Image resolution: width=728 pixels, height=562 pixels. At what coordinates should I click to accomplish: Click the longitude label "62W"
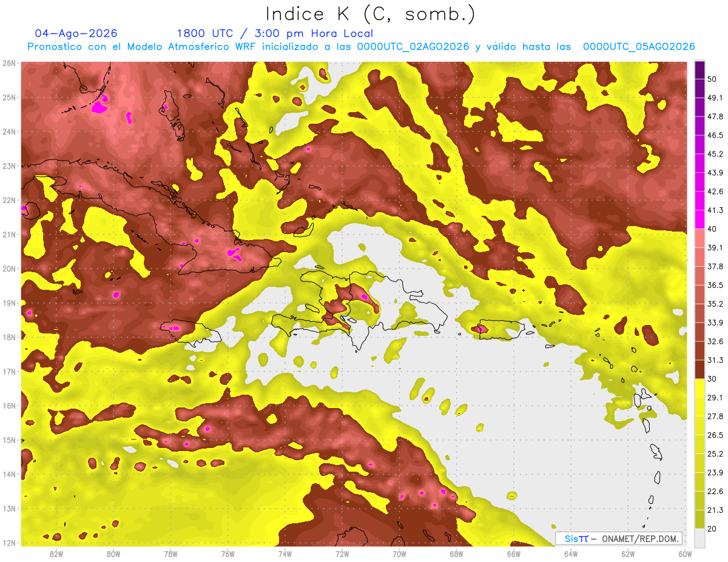click(628, 554)
